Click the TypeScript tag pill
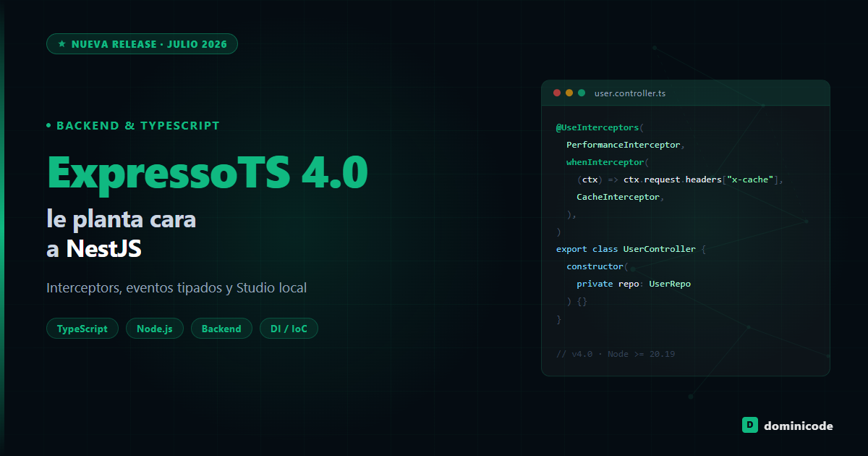868x456 pixels. pos(82,329)
